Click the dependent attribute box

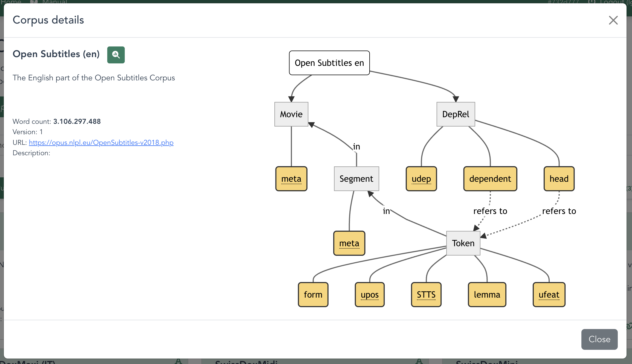click(x=490, y=179)
